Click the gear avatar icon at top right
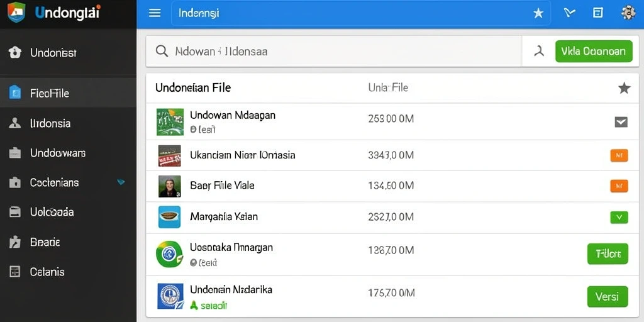This screenshot has width=644, height=322. click(x=628, y=13)
